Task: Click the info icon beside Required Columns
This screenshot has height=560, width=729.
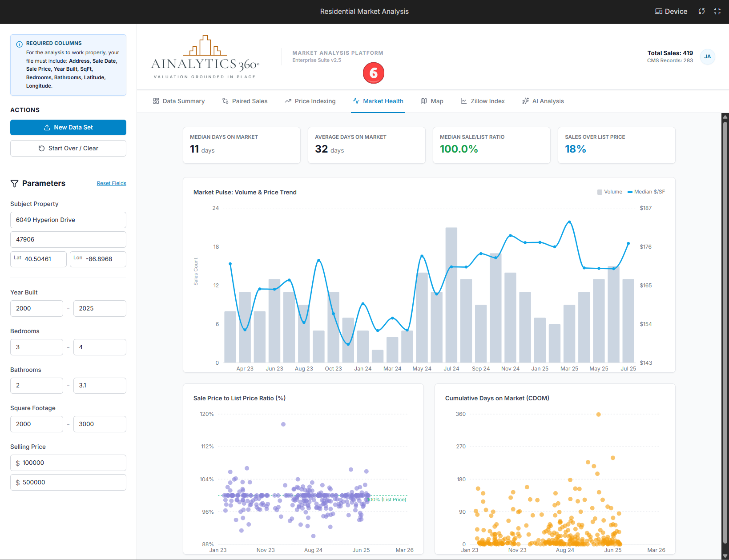Action: tap(19, 43)
